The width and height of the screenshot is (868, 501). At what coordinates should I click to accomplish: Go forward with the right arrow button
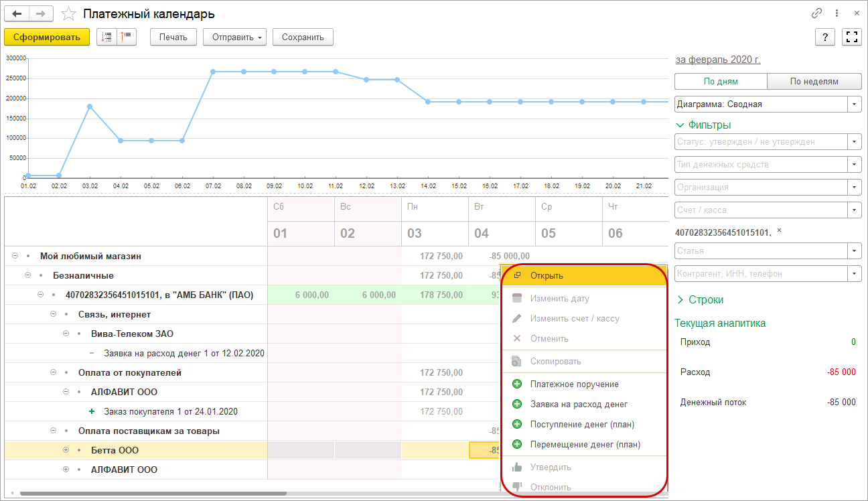[42, 13]
